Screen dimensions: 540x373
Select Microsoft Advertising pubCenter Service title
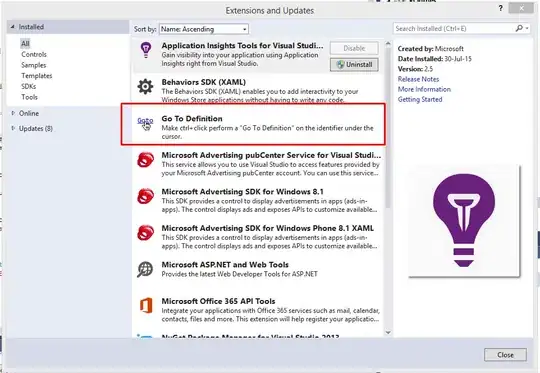coord(271,155)
